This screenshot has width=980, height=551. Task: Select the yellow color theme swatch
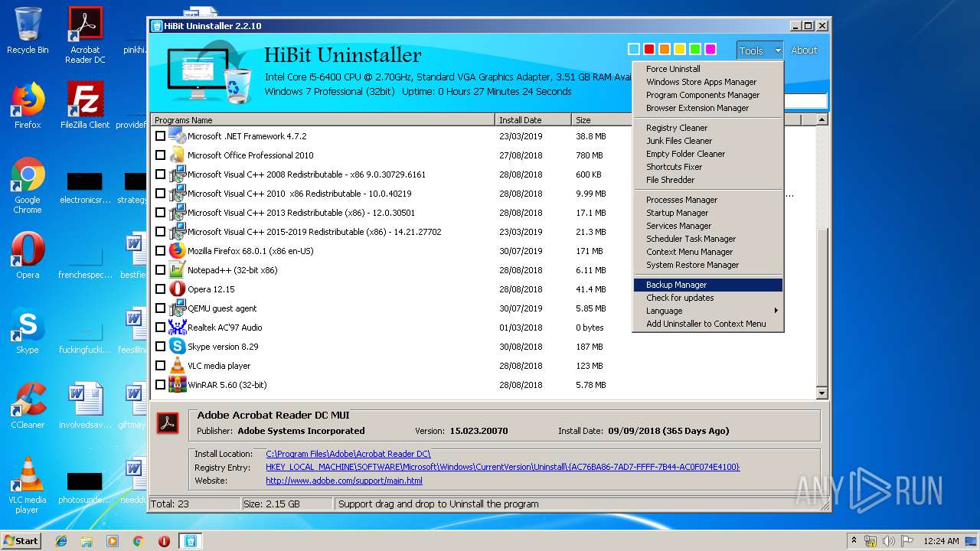680,49
